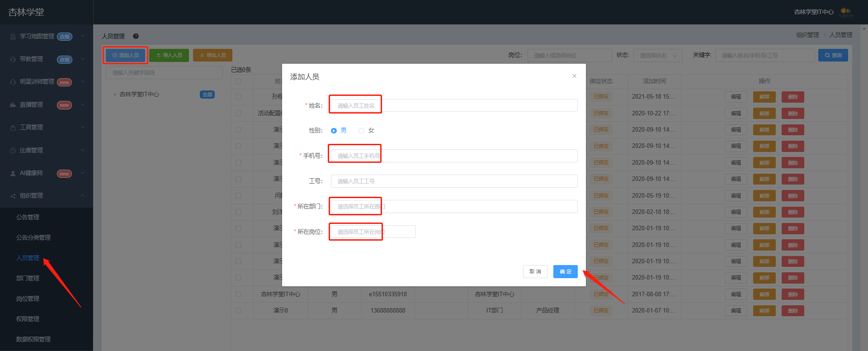
Task: Click the 学习地图管理 sidebar icon
Action: [13, 37]
